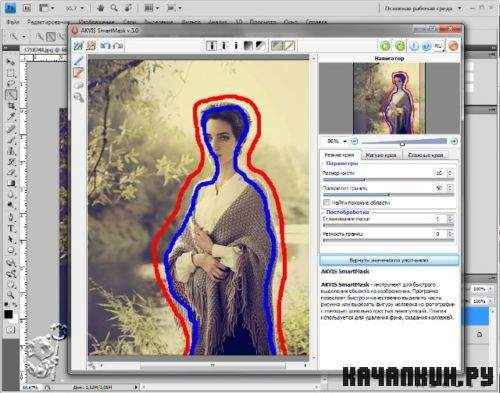500x393 pixels.
Task: Select the eraser tool in SmartMask sidebar
Action: click(x=79, y=85)
